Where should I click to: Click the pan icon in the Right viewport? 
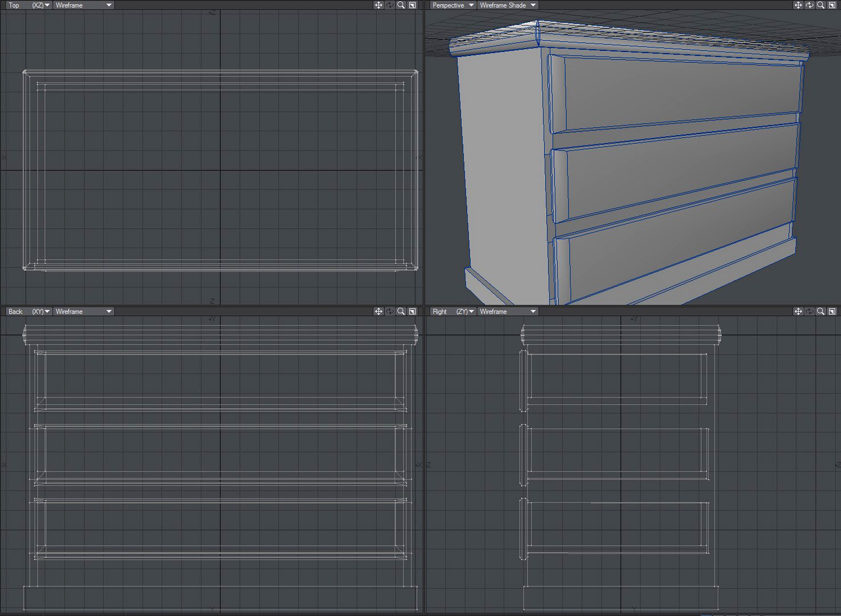798,311
